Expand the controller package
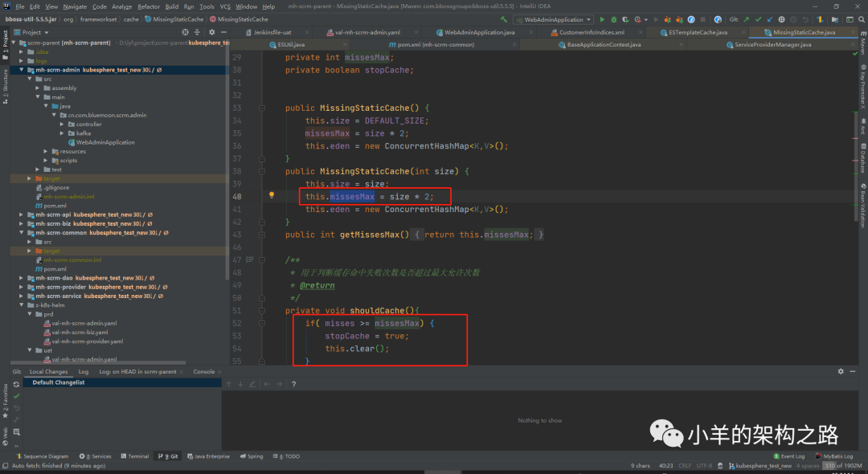 click(x=62, y=125)
